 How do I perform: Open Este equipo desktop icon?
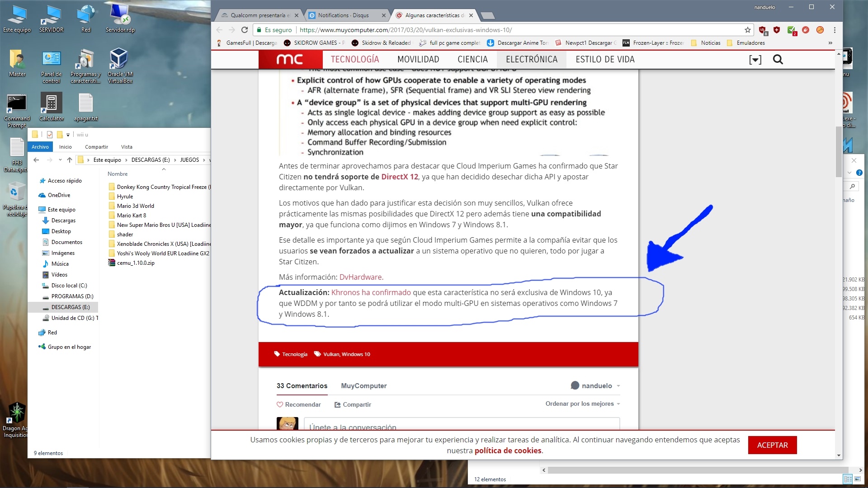point(17,19)
